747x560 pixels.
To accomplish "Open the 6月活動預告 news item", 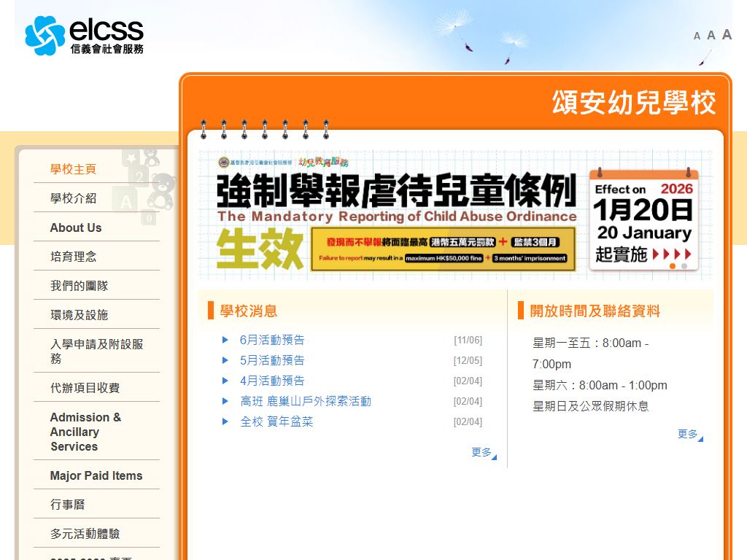I will click(272, 340).
